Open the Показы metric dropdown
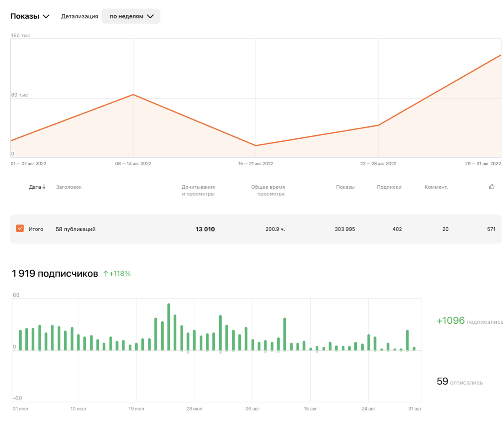Image resolution: width=504 pixels, height=435 pixels. click(x=30, y=16)
